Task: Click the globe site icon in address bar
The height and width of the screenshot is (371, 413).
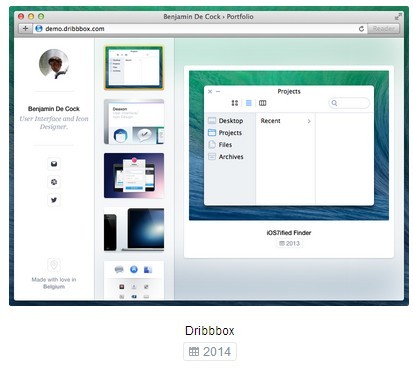Action: point(39,29)
